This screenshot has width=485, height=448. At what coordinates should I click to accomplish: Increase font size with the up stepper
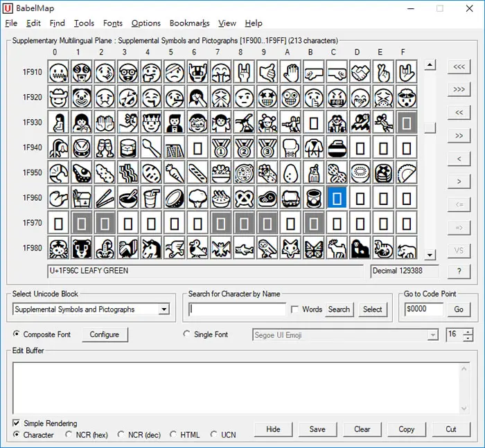468,332
